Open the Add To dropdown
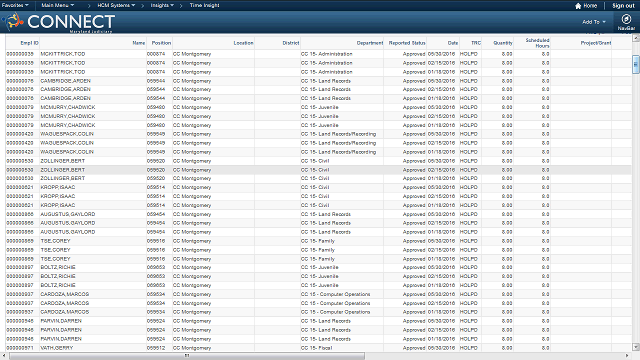 [594, 22]
